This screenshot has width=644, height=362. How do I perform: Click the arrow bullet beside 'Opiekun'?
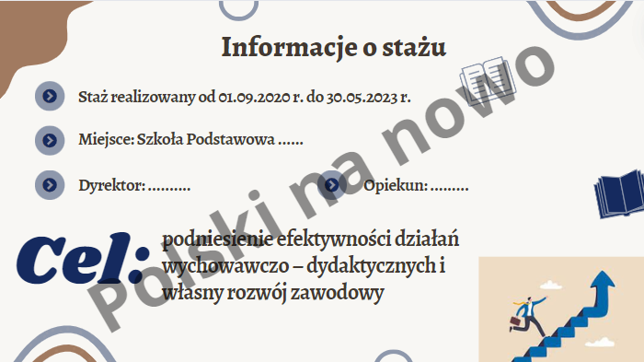coord(332,185)
